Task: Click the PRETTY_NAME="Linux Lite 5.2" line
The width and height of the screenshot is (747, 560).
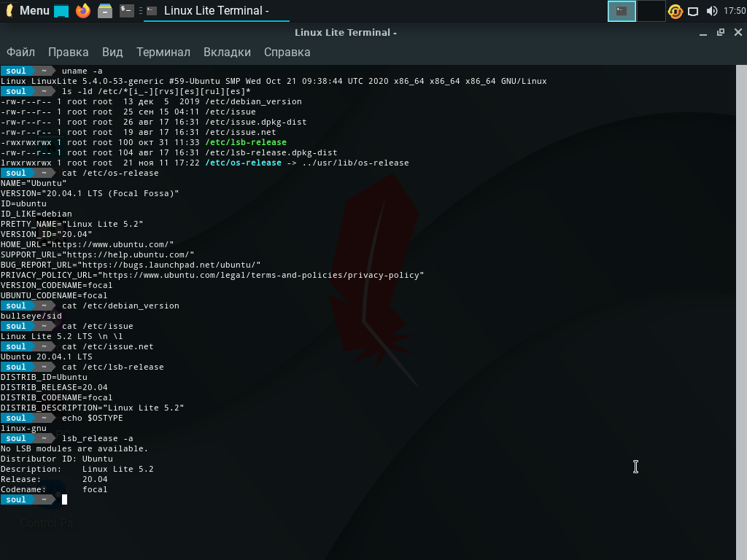Action: coord(72,225)
